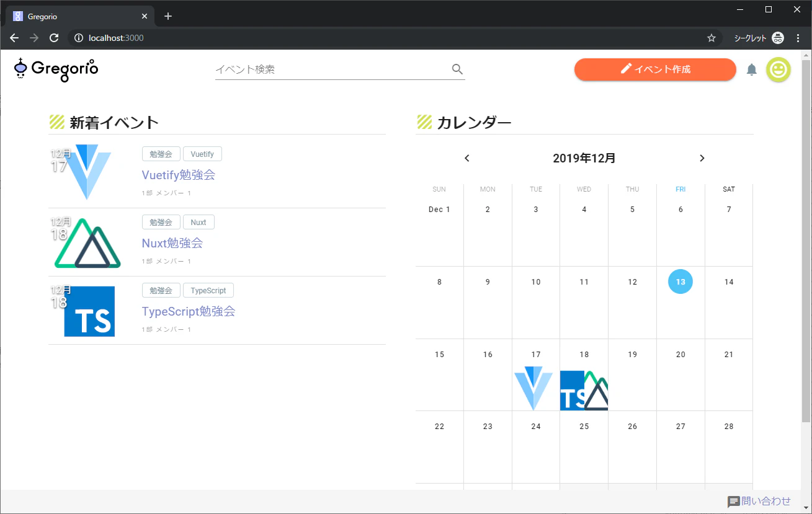
Task: Select today, December 13, in calendar
Action: pyautogui.click(x=680, y=281)
